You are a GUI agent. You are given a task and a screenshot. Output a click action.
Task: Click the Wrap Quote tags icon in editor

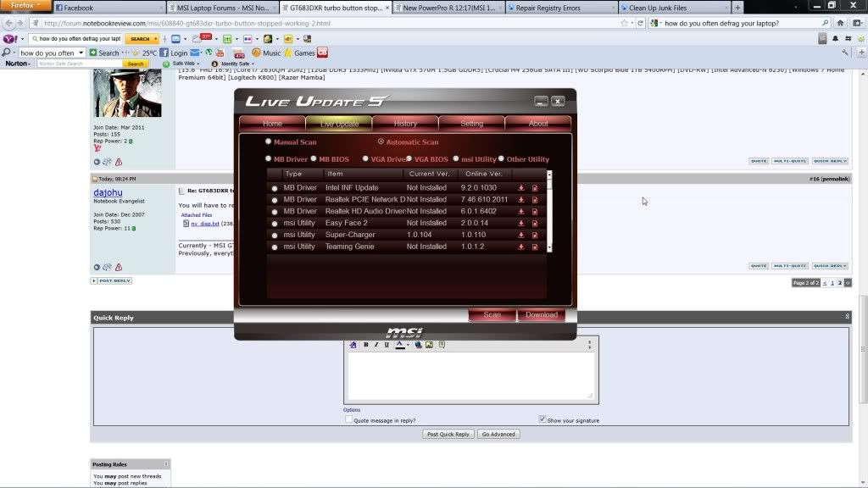click(442, 345)
